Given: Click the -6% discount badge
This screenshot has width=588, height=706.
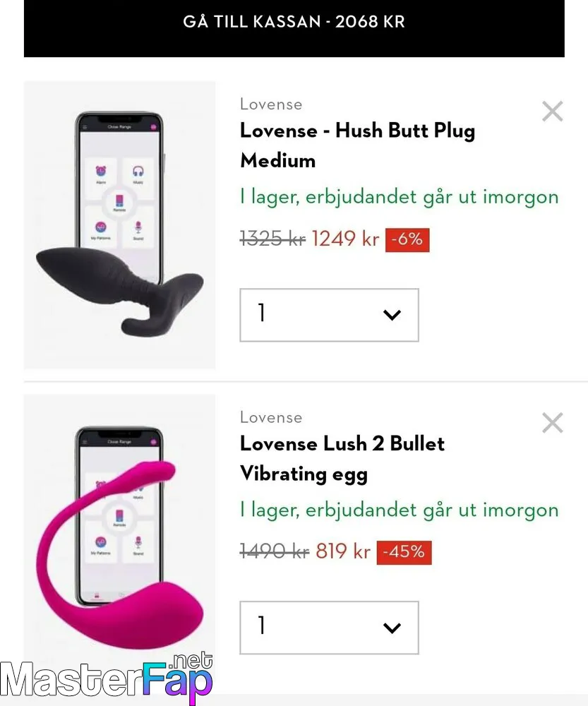Looking at the screenshot, I should 407,239.
